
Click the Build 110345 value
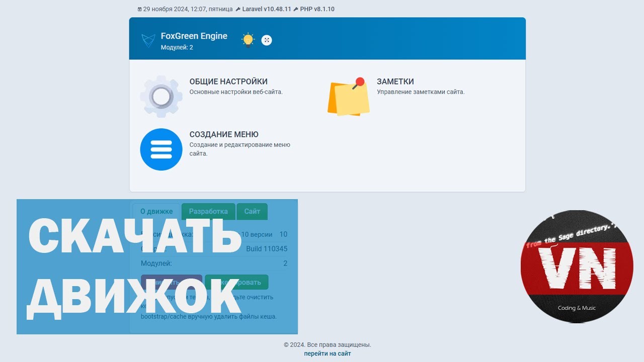[267, 249]
